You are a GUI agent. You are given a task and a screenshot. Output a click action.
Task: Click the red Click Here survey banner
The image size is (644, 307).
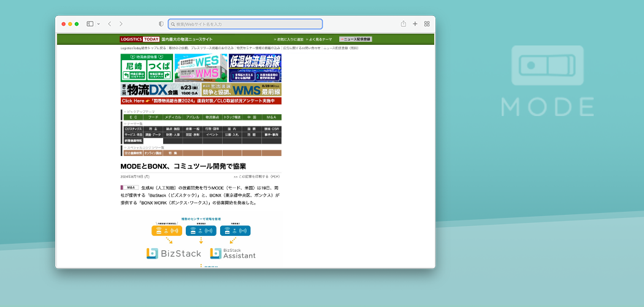[x=201, y=101]
